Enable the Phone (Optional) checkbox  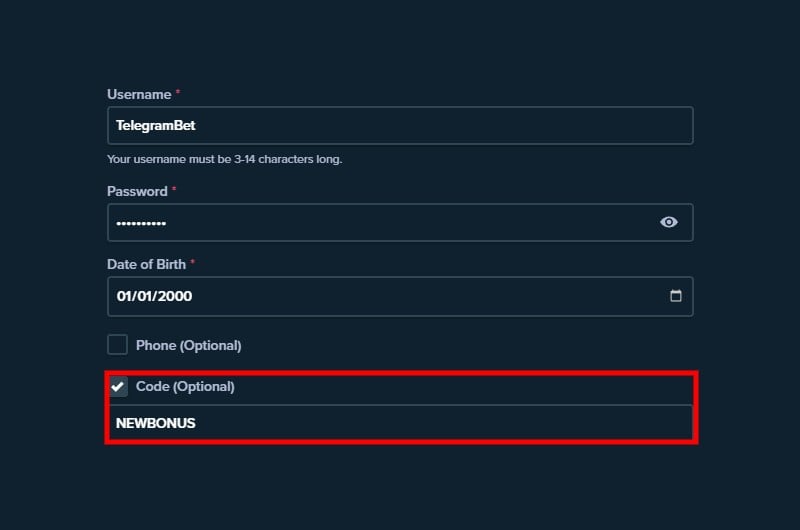point(117,345)
